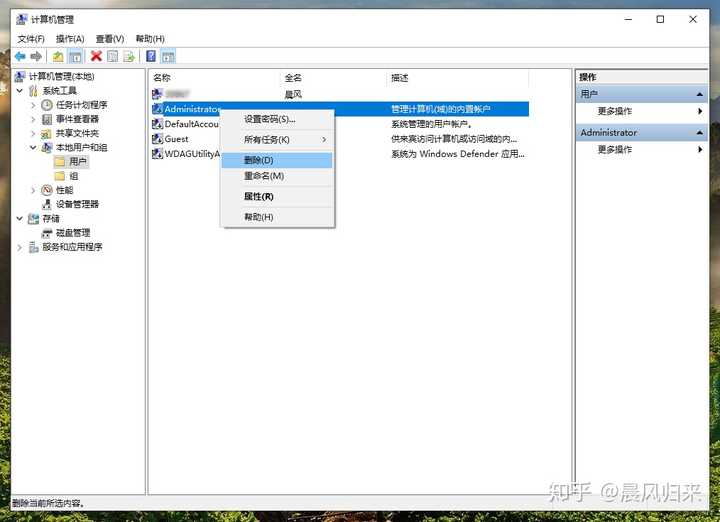The image size is (720, 522).
Task: Select the Guest user account icon
Action: tap(157, 139)
